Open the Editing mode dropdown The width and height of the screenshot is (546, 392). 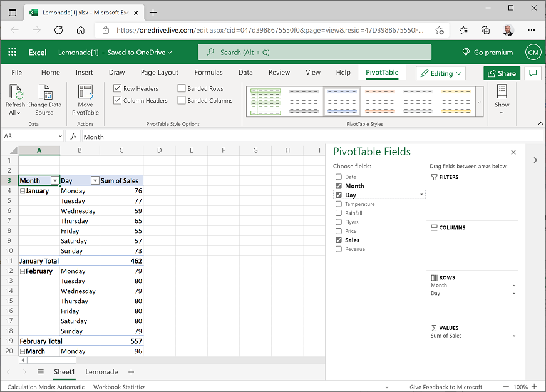pyautogui.click(x=440, y=73)
